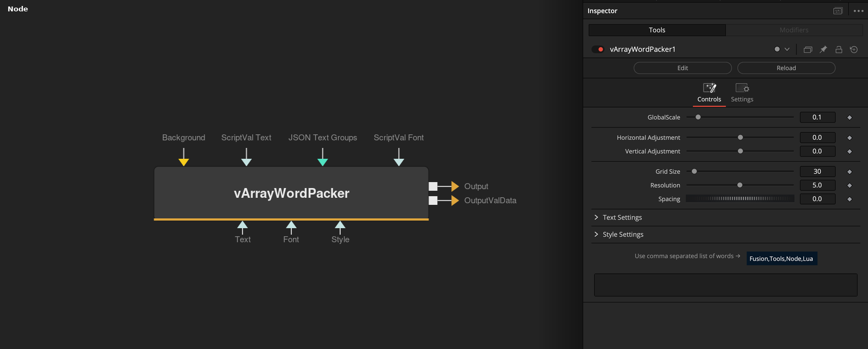868x349 pixels.
Task: Click the Edit button
Action: click(682, 68)
